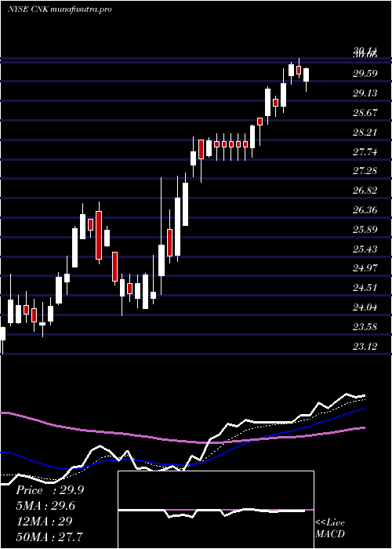Click the '<<Live MACD' label

[330, 528]
